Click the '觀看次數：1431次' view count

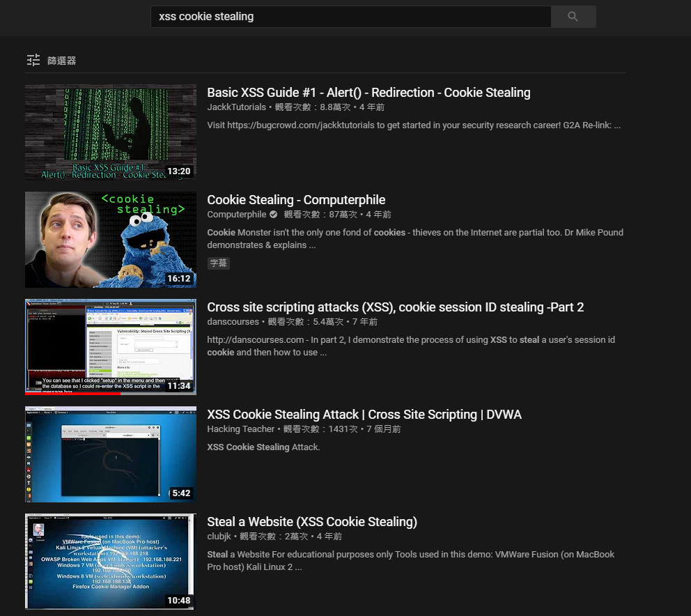320,429
